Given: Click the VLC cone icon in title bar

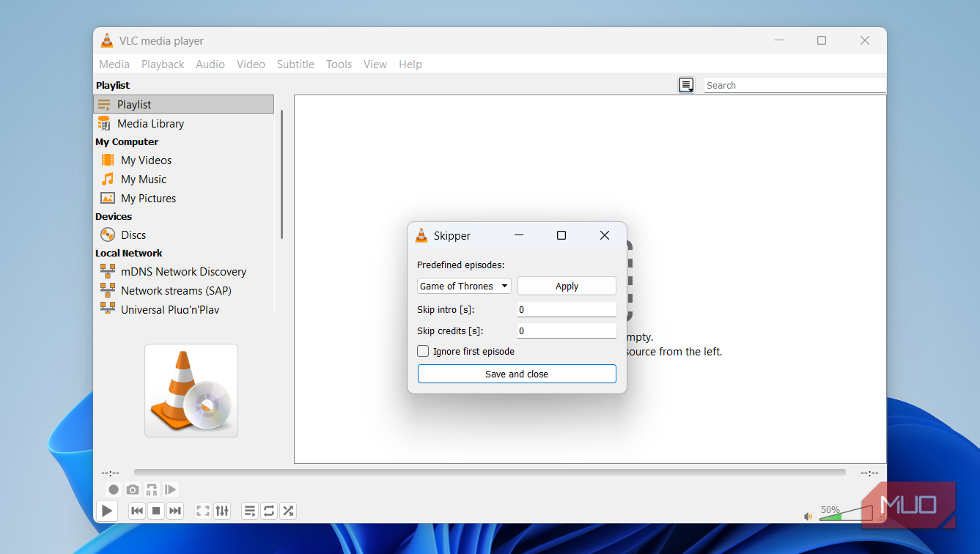Looking at the screenshot, I should click(107, 41).
